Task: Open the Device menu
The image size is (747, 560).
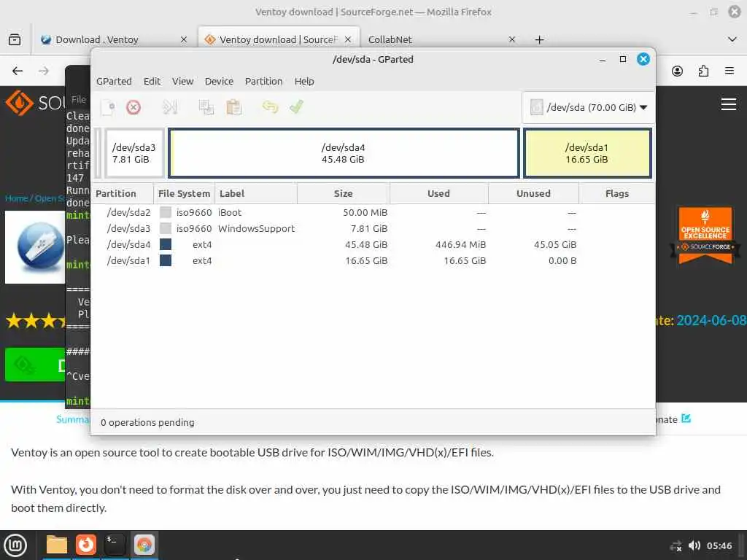Action: [x=219, y=82]
